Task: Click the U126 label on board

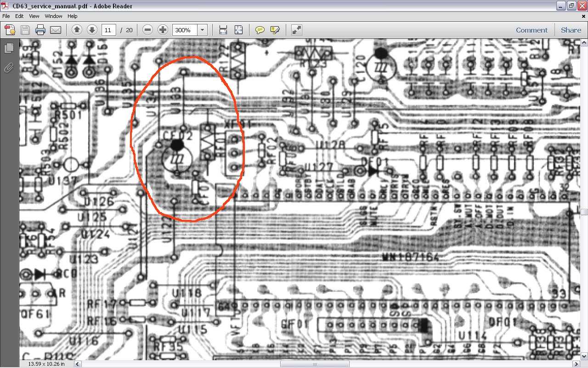Action: click(x=99, y=202)
